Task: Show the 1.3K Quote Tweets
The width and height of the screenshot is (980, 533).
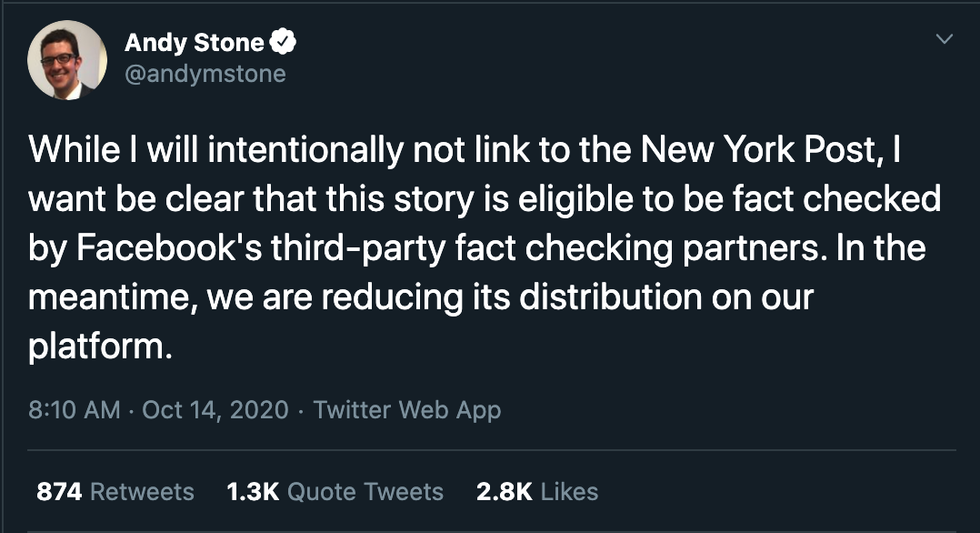Action: (x=335, y=491)
